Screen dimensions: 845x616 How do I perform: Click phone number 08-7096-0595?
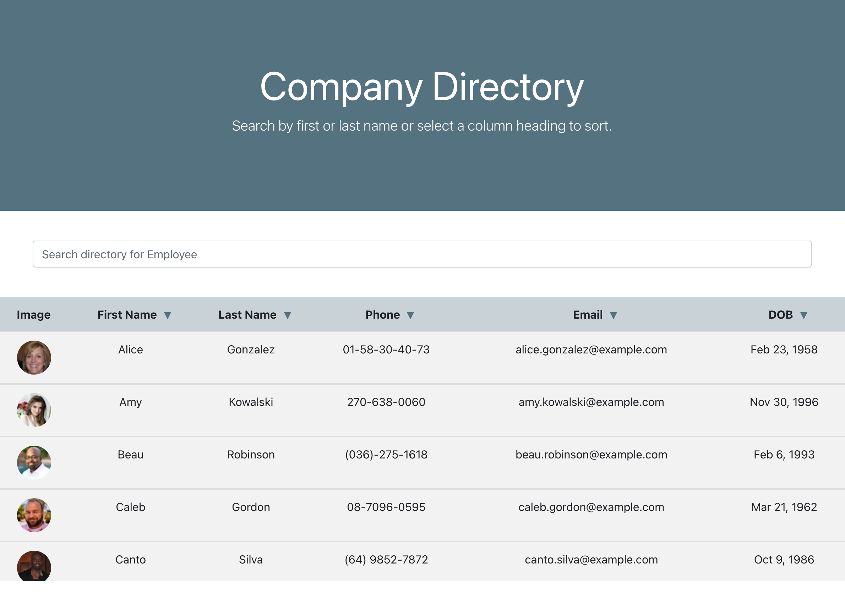click(x=386, y=507)
